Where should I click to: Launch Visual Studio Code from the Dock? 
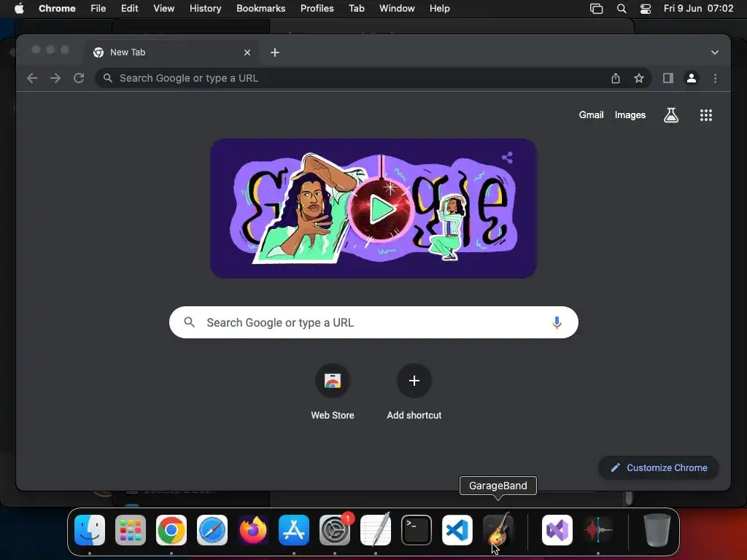pos(457,530)
